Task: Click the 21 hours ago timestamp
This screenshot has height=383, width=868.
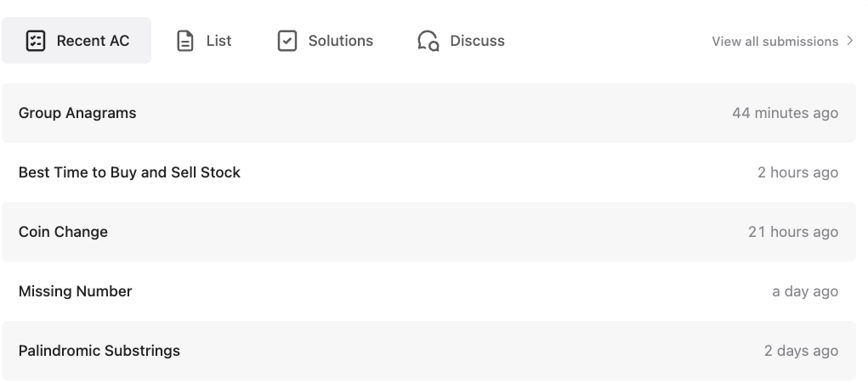Action: click(792, 232)
